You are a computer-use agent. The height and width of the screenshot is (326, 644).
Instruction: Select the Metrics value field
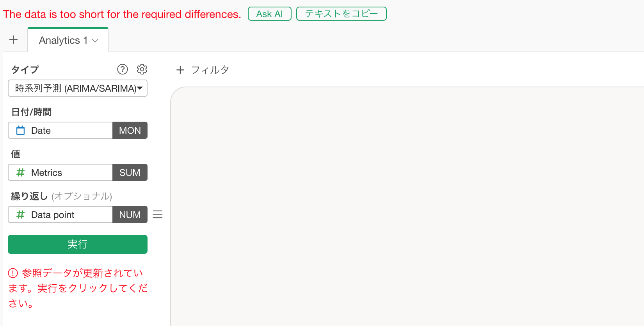point(60,172)
